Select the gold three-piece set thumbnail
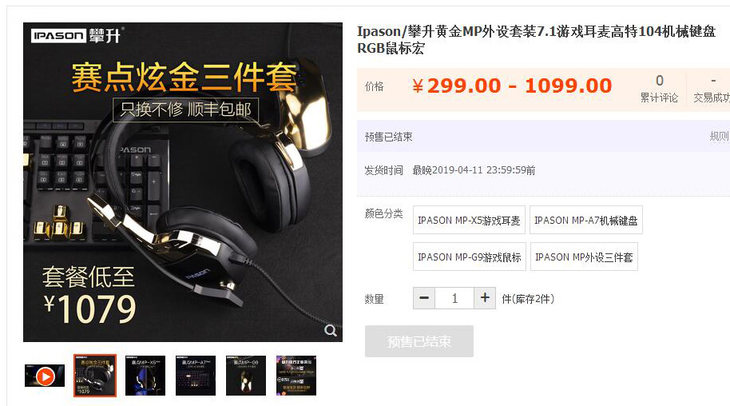This screenshot has width=730, height=406. (95, 376)
